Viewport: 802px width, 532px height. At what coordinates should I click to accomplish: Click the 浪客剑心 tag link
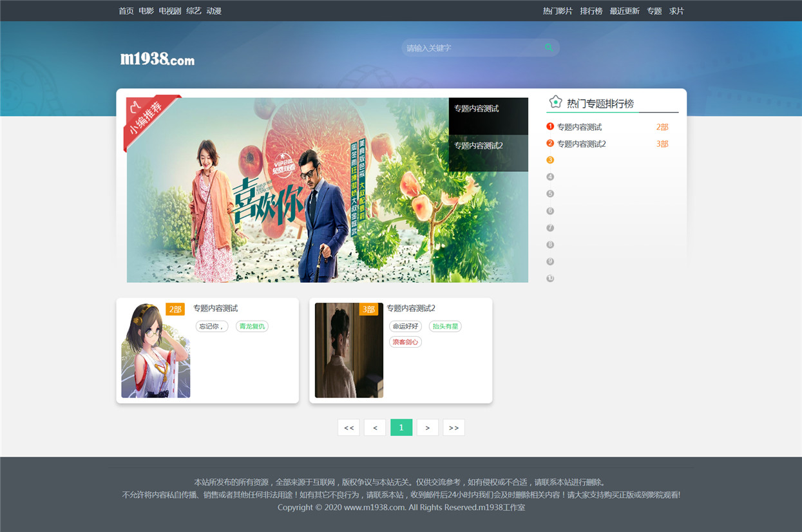pyautogui.click(x=405, y=342)
